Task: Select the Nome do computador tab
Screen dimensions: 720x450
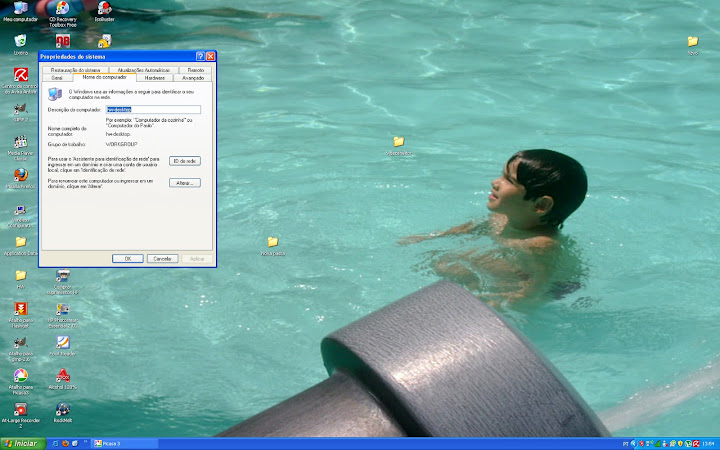Action: pyautogui.click(x=104, y=77)
